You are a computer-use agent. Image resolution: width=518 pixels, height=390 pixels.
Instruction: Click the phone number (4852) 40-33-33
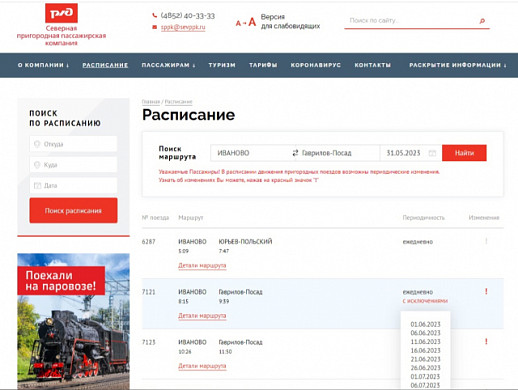click(188, 16)
